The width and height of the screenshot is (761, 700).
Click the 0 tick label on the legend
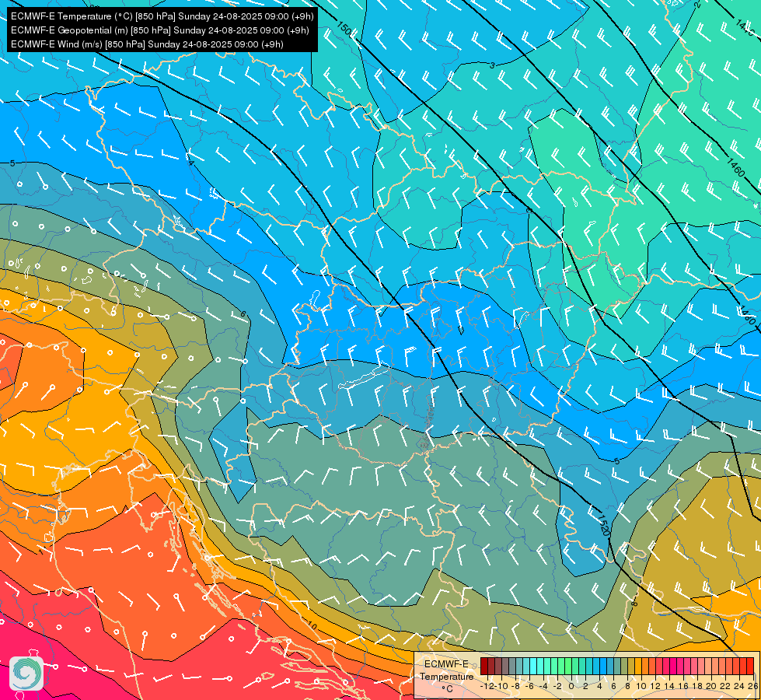pos(571,686)
